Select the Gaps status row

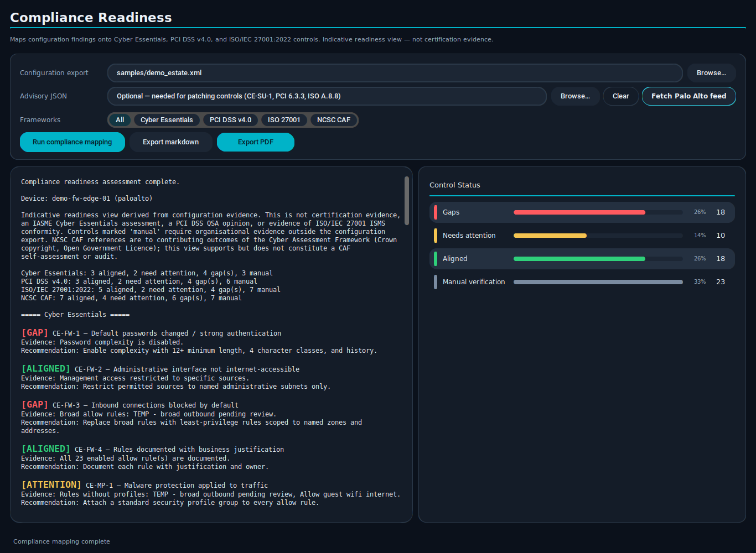pyautogui.click(x=582, y=212)
